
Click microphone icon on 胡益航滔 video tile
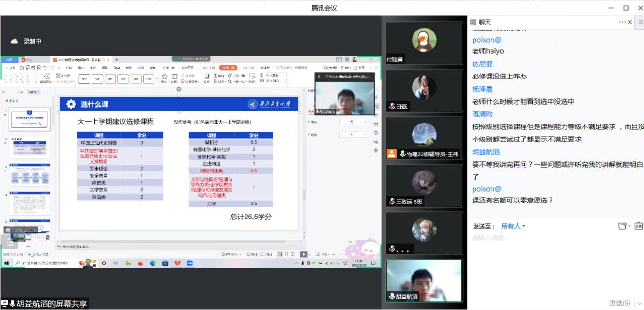point(392,296)
